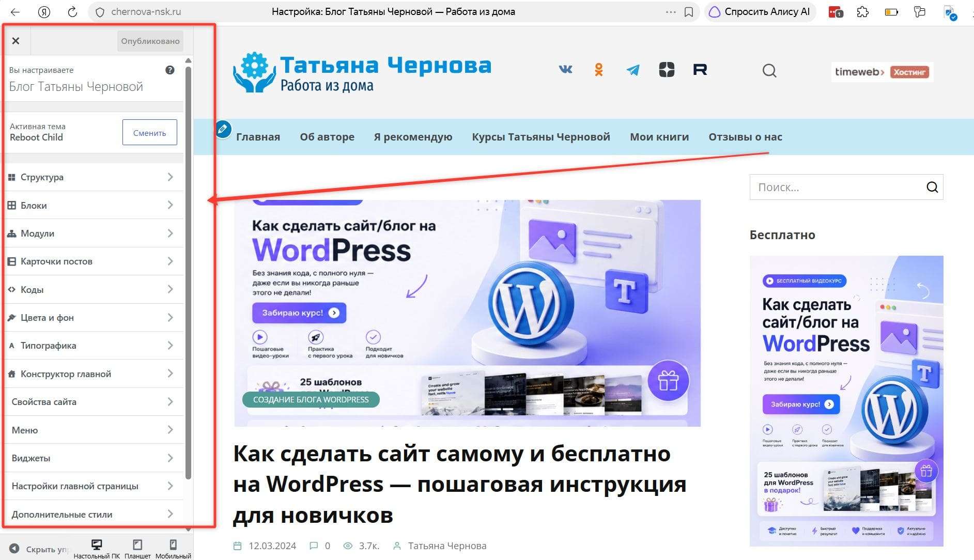Close the WordPress customizer panel
Screen dimensions: 974x560
point(16,41)
